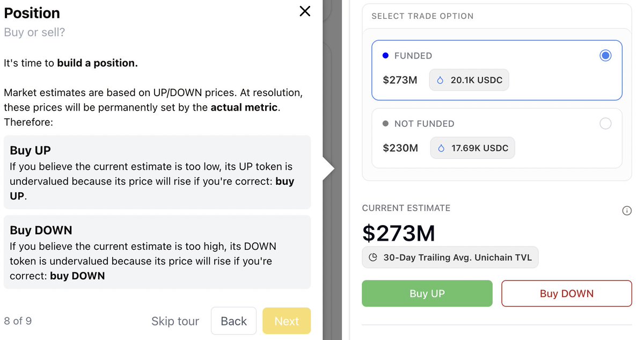Click the droplet icon next to 17.69K USDC
Viewport: 644px width, 340px height.
(441, 148)
